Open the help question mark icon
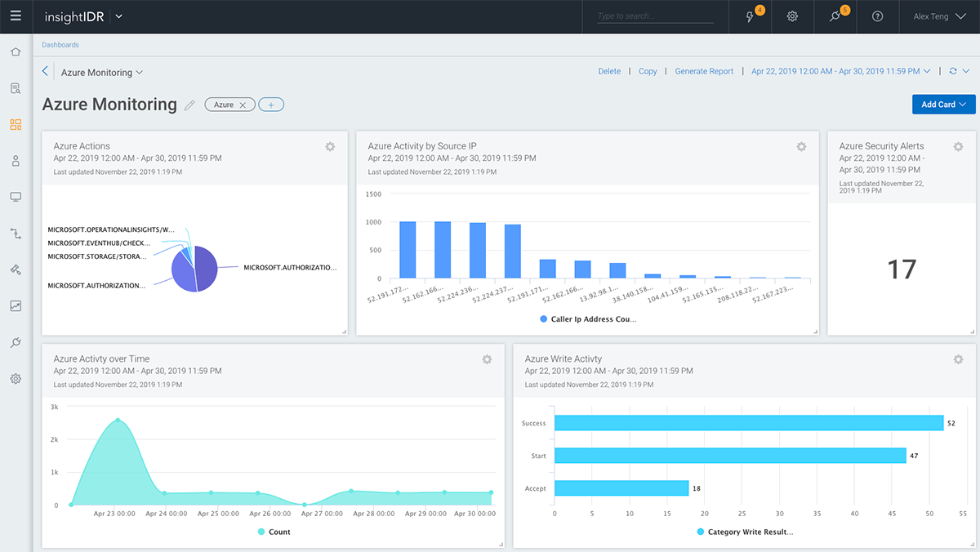 click(x=877, y=16)
